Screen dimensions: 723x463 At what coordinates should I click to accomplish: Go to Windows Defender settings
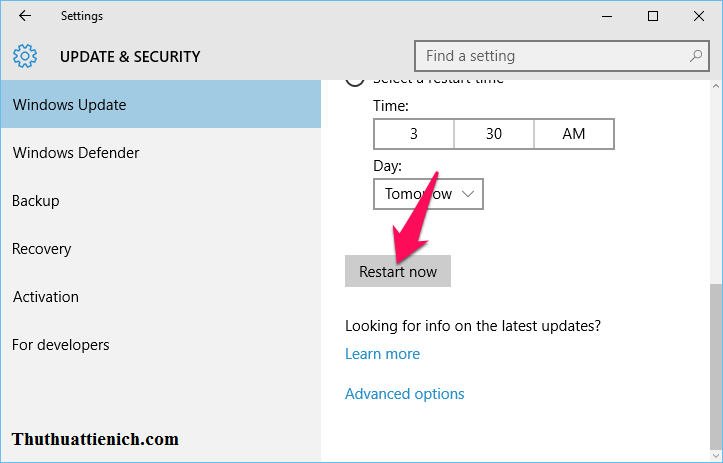76,153
